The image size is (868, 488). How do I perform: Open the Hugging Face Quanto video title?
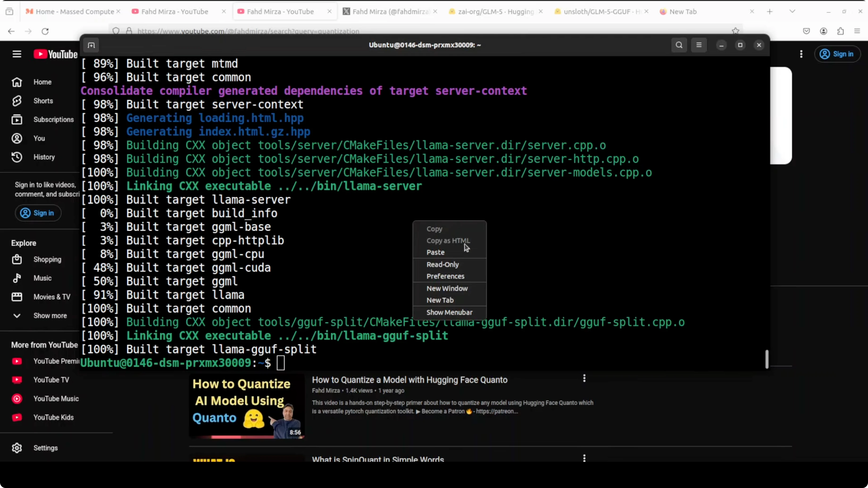(x=409, y=380)
